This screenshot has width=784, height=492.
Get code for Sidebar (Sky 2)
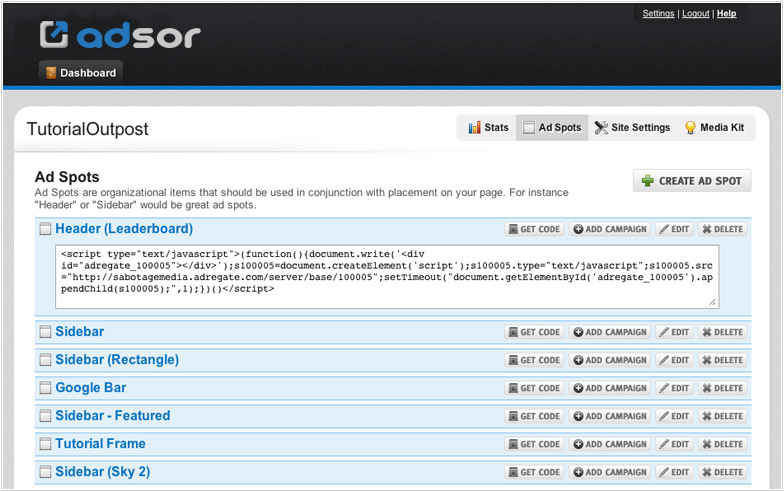coord(534,472)
